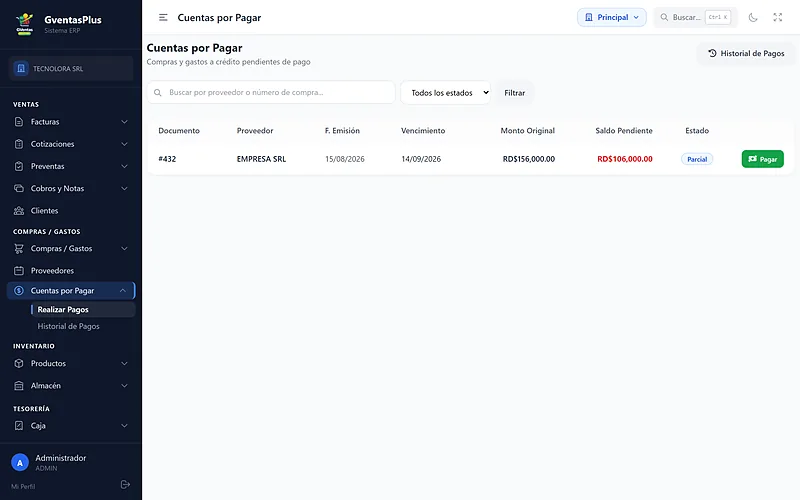Focus the Buscar global search field
The image size is (800, 500).
(695, 17)
